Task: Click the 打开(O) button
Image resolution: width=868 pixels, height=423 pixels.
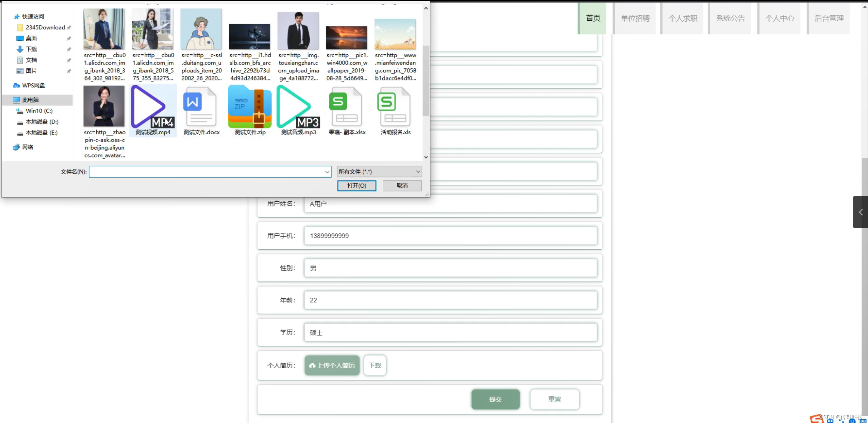Action: click(x=357, y=186)
